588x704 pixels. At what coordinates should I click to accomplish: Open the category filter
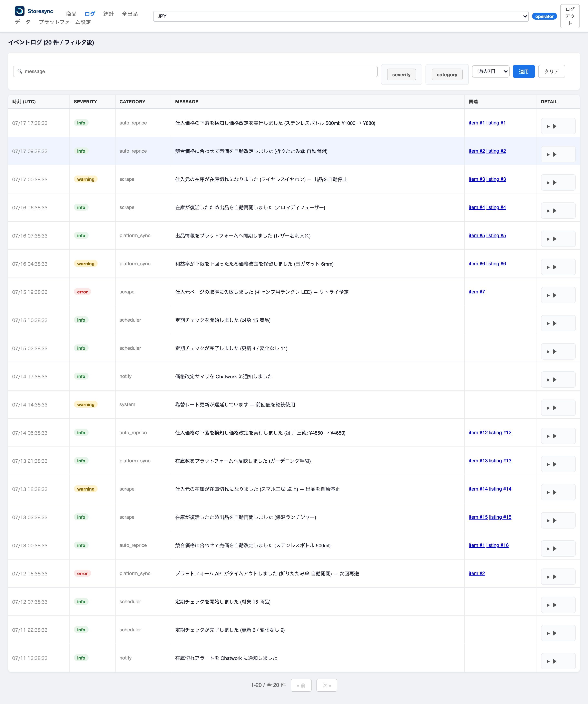coord(447,74)
